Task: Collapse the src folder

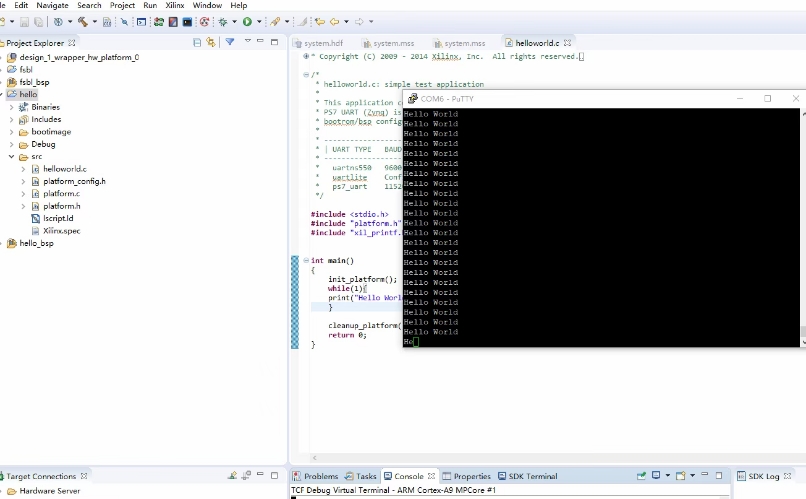Action: point(11,157)
